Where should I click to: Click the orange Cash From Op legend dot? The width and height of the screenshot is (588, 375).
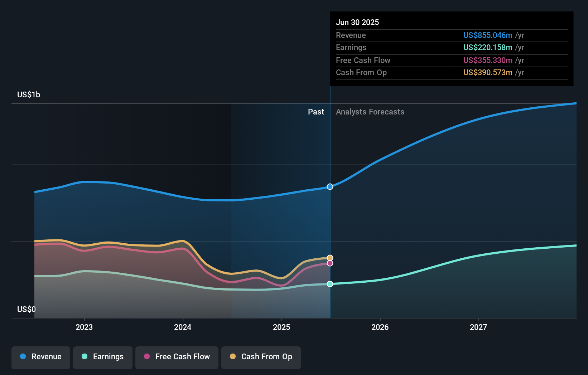click(x=233, y=356)
